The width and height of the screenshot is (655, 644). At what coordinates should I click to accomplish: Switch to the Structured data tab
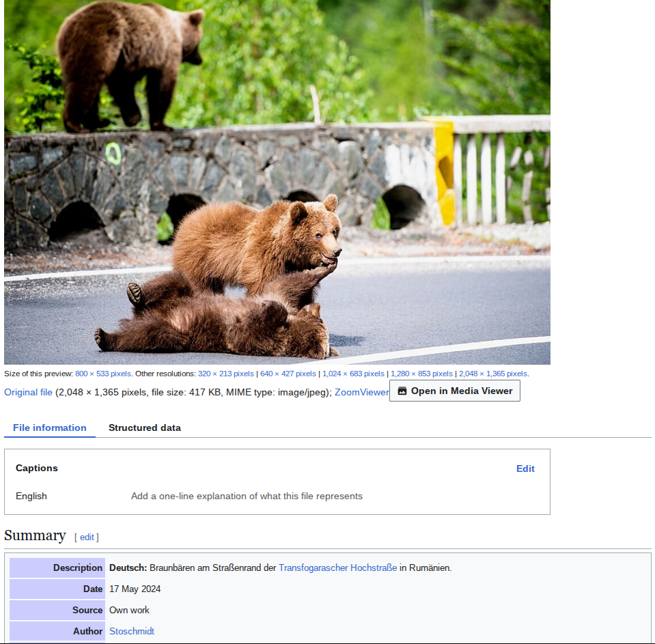(x=145, y=428)
